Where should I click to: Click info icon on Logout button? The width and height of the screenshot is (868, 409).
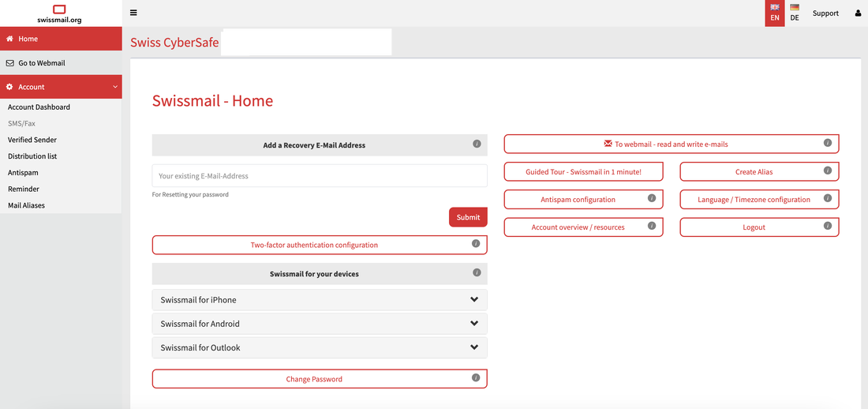tap(828, 226)
